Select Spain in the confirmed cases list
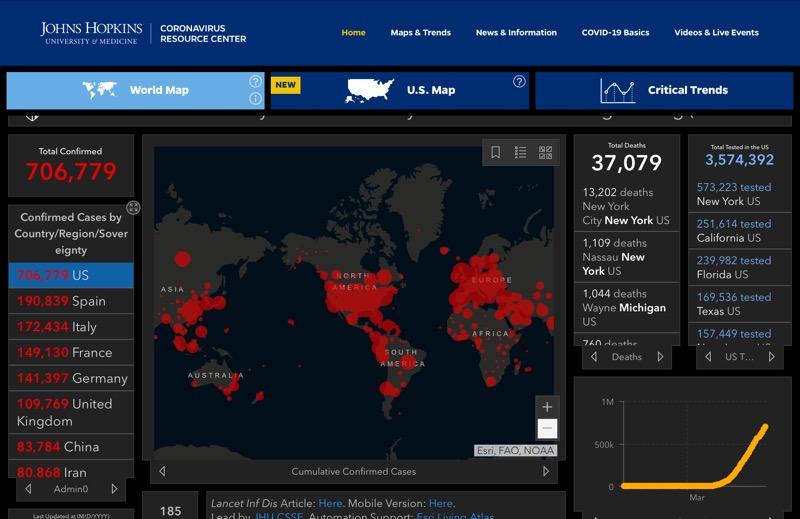The height and width of the screenshot is (519, 800). tap(70, 301)
